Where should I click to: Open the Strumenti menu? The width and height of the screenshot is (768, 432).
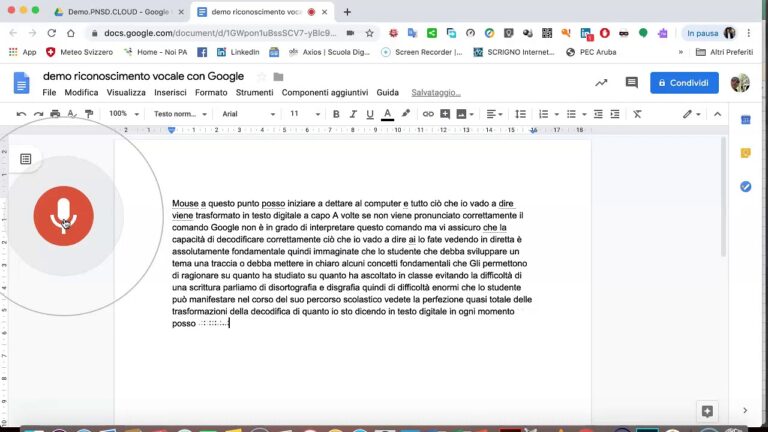254,93
